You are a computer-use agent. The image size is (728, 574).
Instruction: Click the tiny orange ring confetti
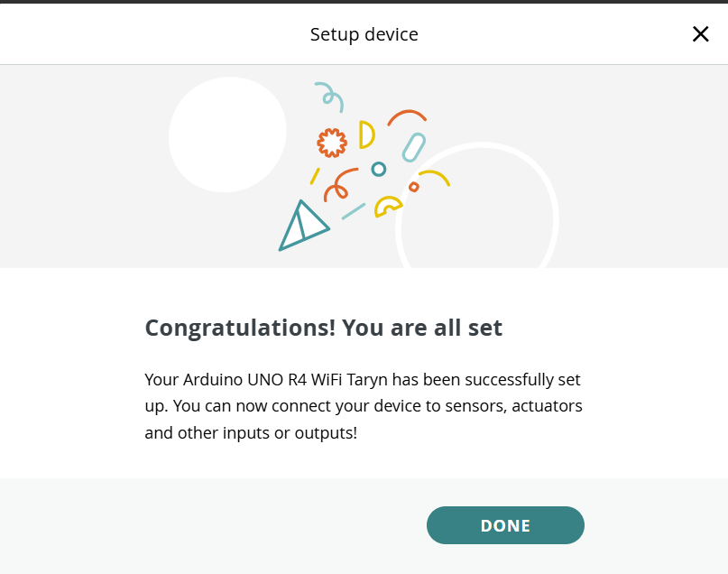[x=414, y=187]
